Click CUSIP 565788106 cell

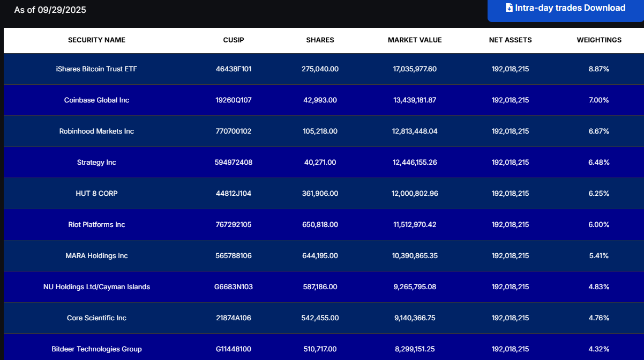point(234,256)
